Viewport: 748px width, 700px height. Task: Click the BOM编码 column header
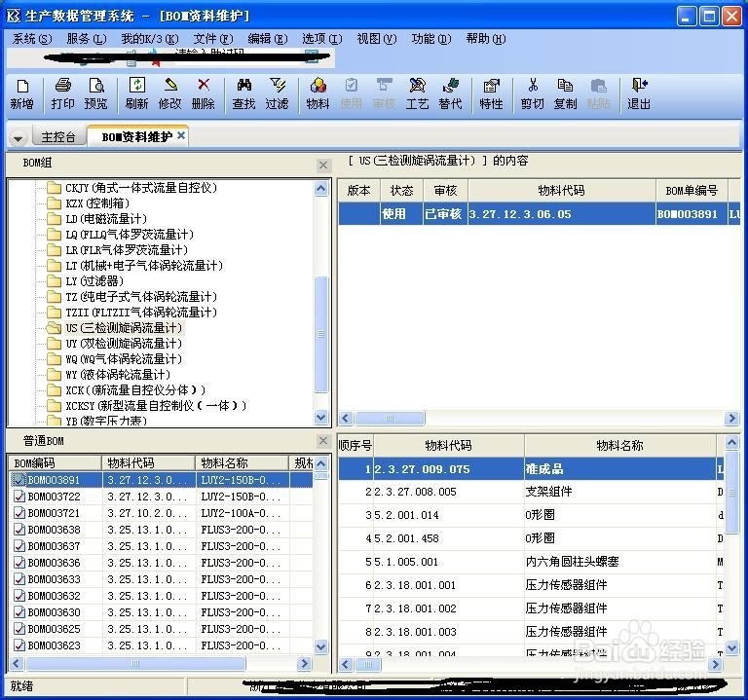(x=55, y=463)
